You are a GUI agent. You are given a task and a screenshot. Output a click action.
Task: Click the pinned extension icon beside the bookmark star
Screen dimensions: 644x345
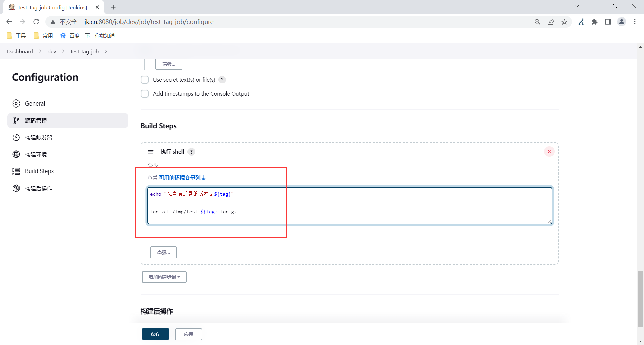point(581,22)
